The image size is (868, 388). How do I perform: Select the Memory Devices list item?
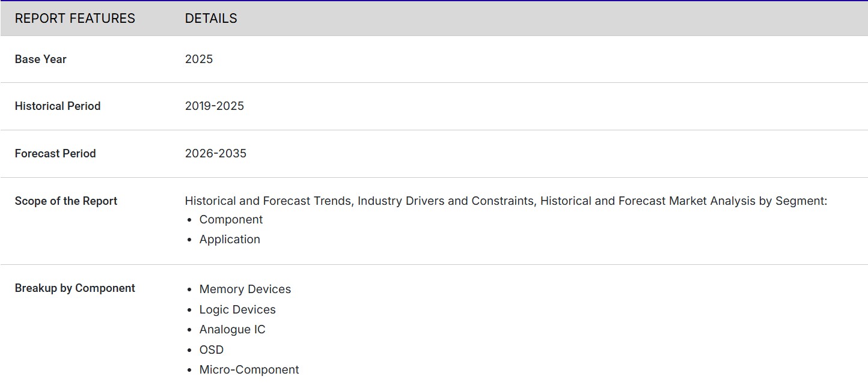pyautogui.click(x=245, y=289)
